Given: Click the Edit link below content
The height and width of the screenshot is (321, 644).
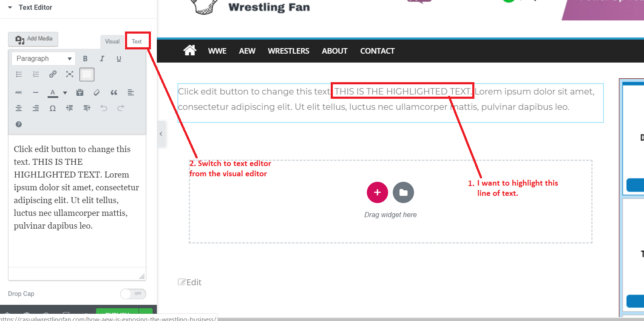Looking at the screenshot, I should (x=190, y=282).
